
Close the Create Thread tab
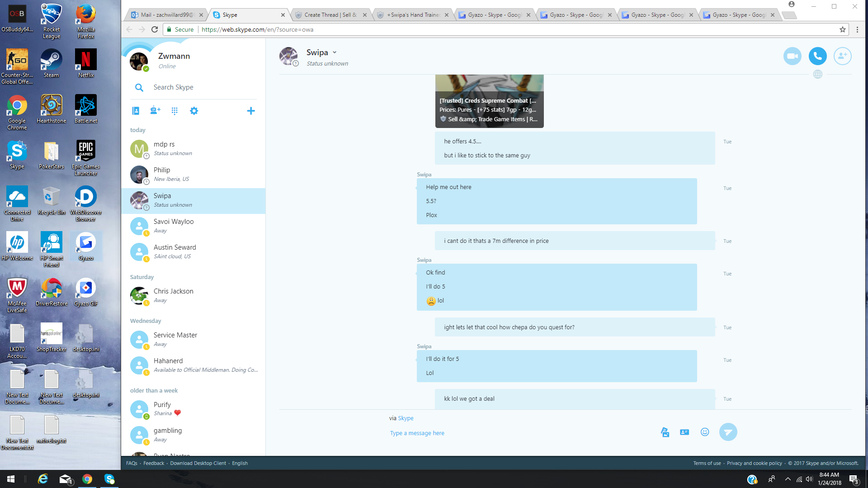point(365,15)
